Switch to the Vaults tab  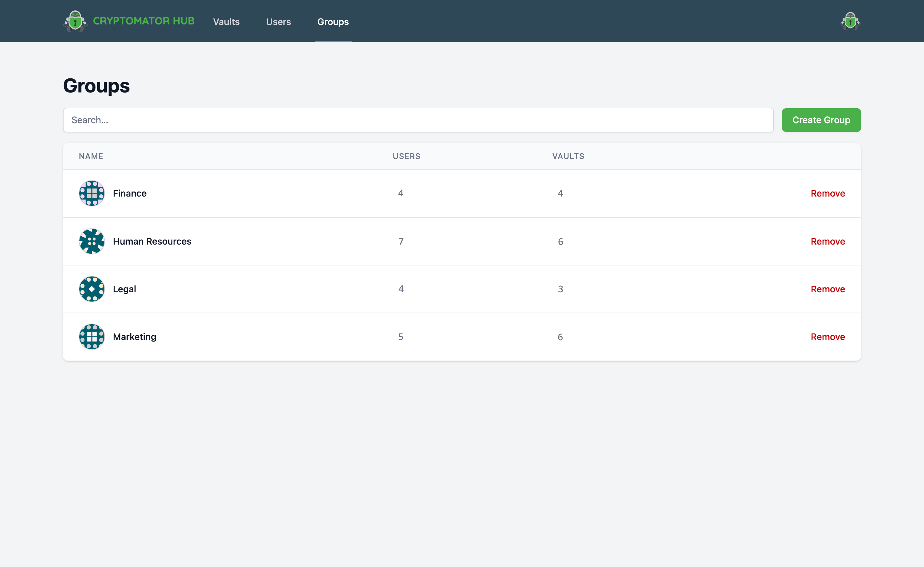(x=226, y=22)
